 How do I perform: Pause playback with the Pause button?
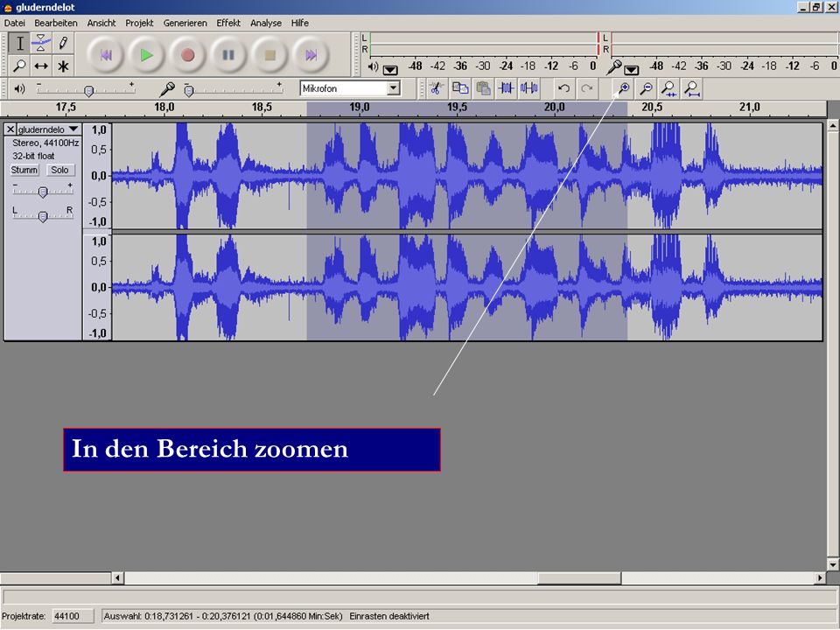tap(228, 55)
